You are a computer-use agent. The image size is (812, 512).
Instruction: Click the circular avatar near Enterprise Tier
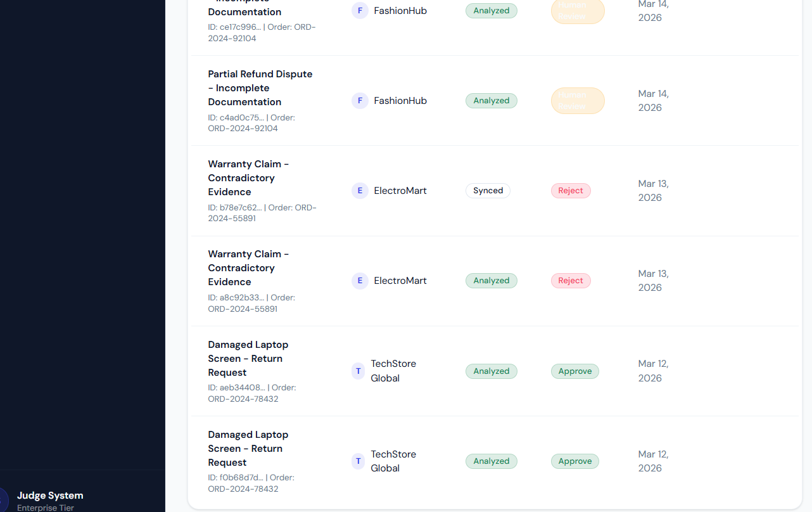3,498
